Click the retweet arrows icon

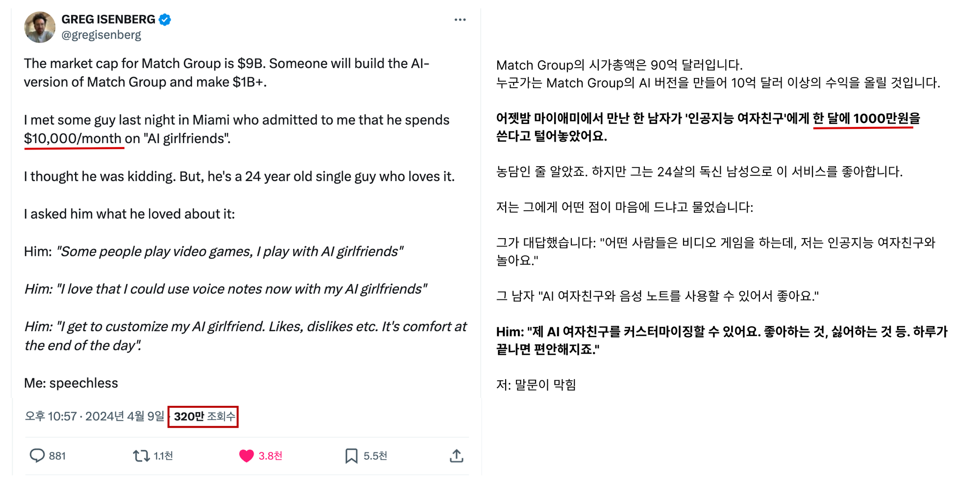coord(141,456)
